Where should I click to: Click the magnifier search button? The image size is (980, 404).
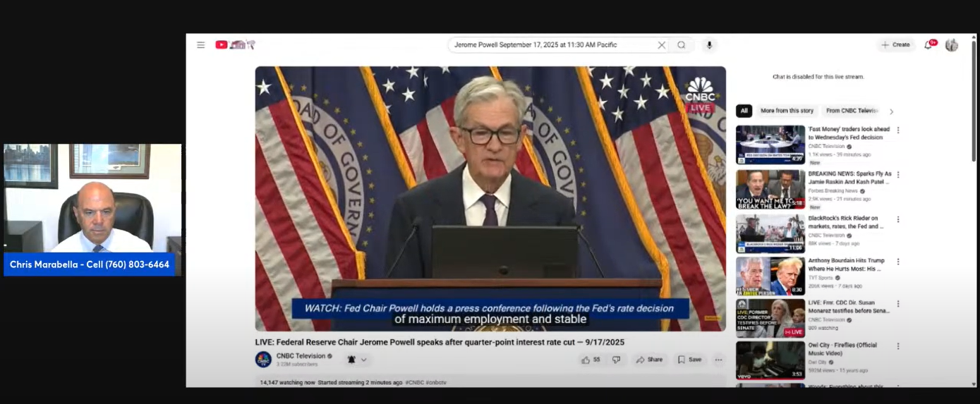pos(682,45)
